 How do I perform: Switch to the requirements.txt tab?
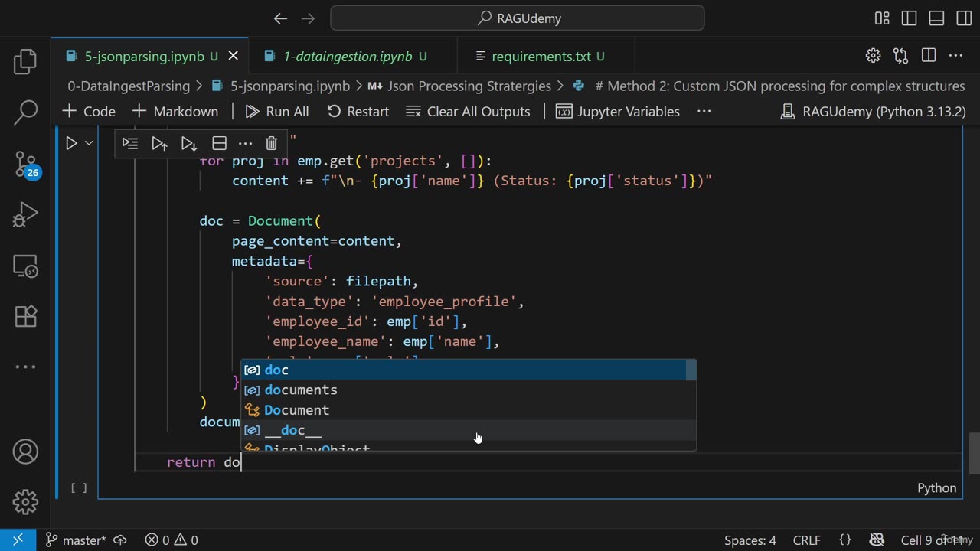[541, 57]
